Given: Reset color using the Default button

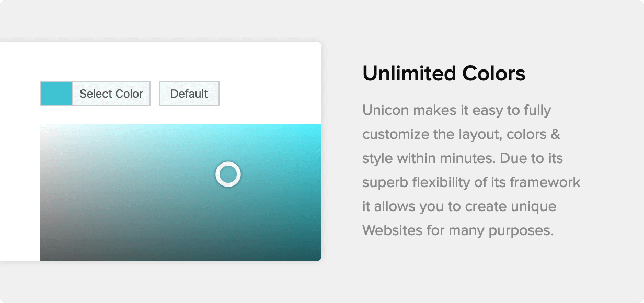Looking at the screenshot, I should pyautogui.click(x=189, y=94).
